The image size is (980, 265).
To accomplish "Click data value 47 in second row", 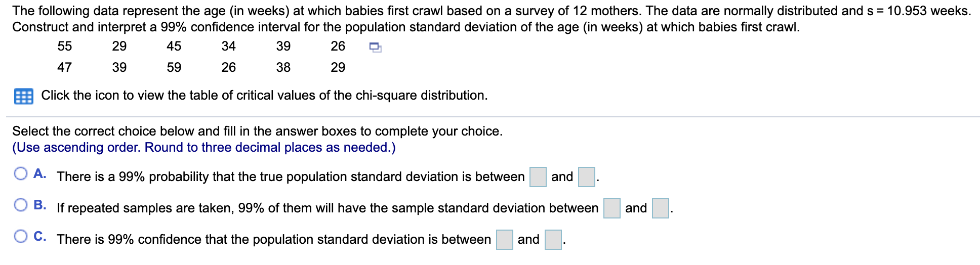I will point(64,67).
